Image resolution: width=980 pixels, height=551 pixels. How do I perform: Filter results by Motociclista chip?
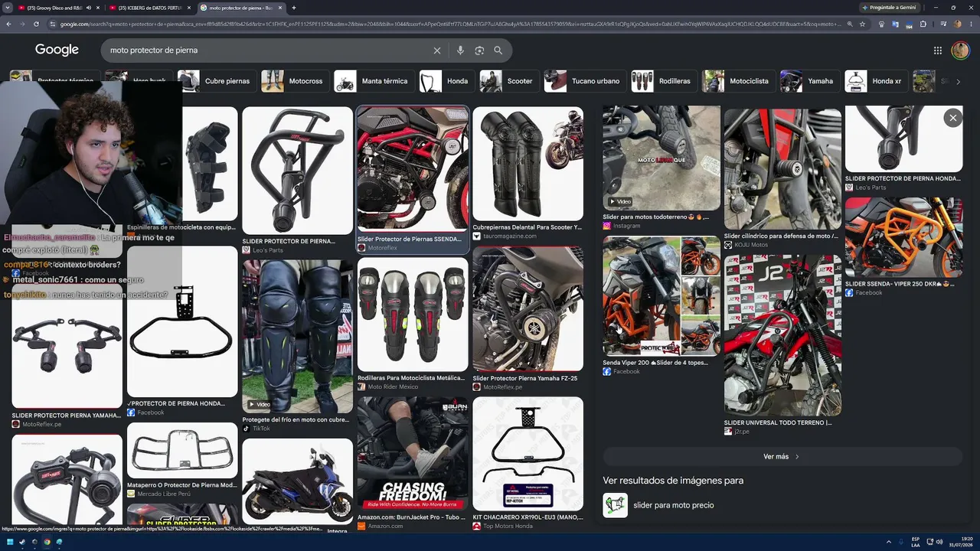739,81
